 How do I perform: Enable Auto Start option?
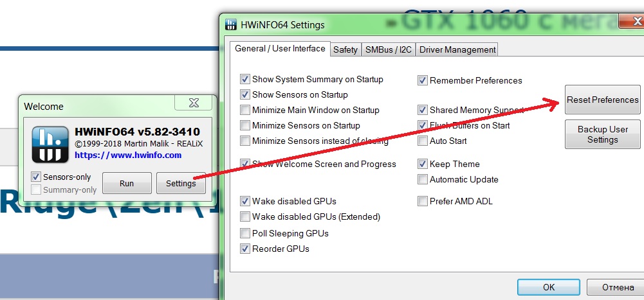click(423, 141)
